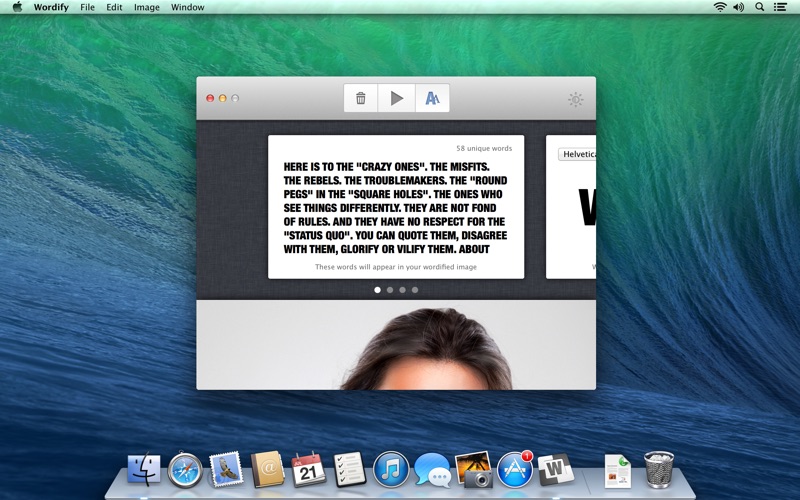
Task: Open the Window menu
Action: (x=187, y=7)
